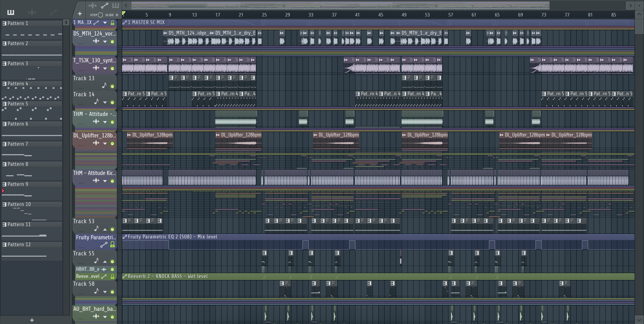This screenshot has width=644, height=324.
Task: Click the audio icon on DS_MTH_124_voc track
Action: pos(96,41)
